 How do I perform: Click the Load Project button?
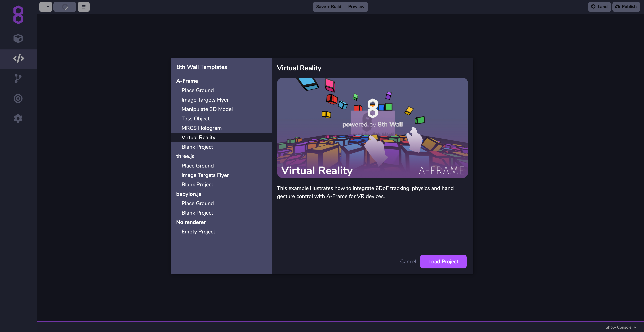(x=443, y=261)
